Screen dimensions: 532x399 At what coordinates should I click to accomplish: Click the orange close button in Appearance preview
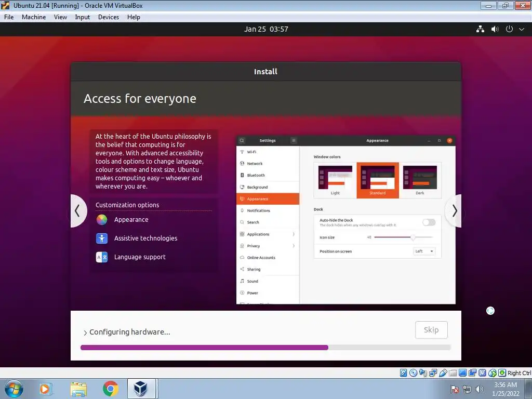pyautogui.click(x=449, y=140)
